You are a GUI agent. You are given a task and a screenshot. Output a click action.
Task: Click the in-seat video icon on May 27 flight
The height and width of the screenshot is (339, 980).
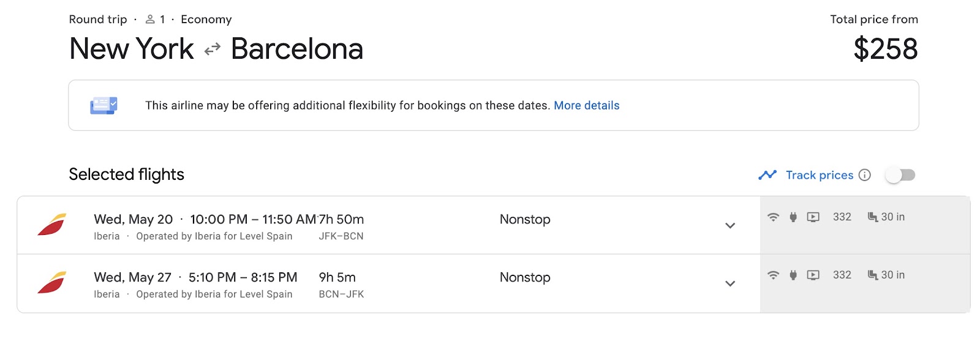coord(813,275)
